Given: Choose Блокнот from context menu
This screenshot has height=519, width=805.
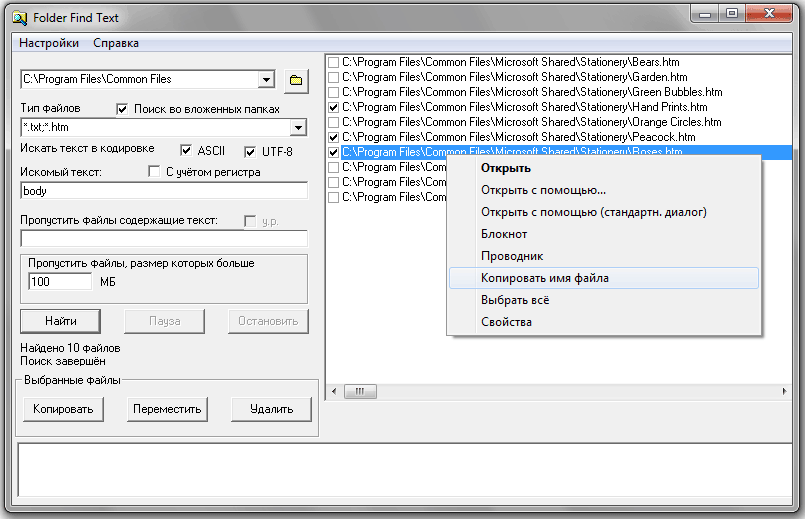Looking at the screenshot, I should [x=604, y=234].
